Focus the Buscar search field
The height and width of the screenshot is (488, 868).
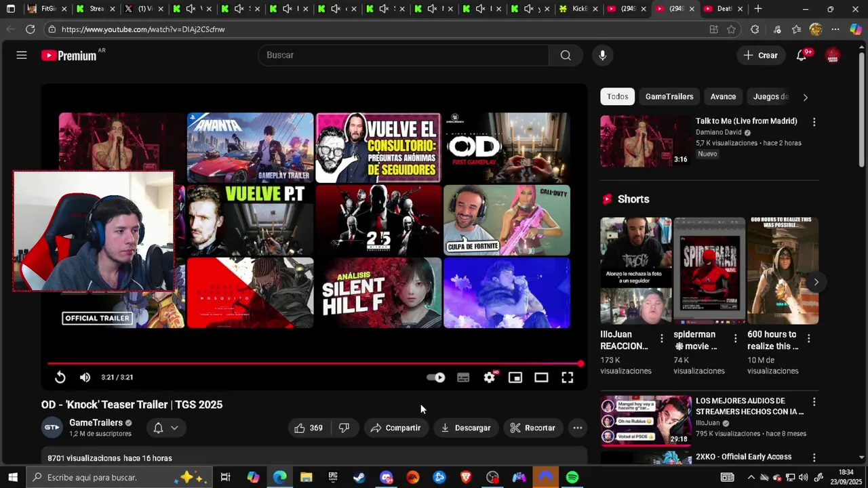coord(403,56)
